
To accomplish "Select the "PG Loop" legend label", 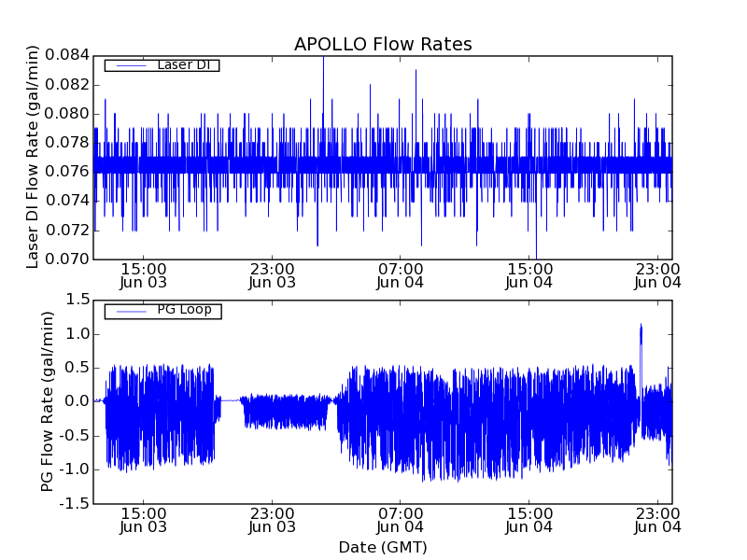I will pyautogui.click(x=183, y=310).
